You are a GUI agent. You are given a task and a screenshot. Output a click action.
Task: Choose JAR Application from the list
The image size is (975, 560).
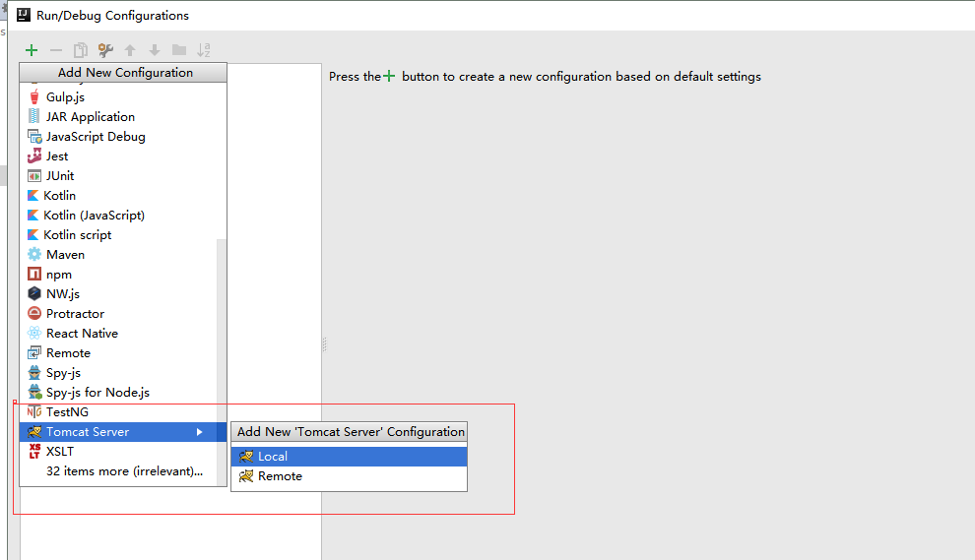point(123,117)
